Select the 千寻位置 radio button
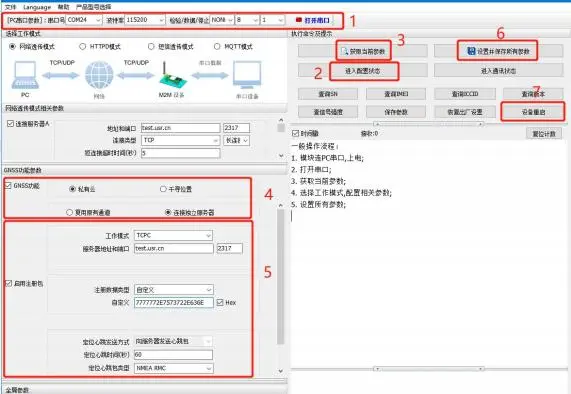The image size is (571, 394). [x=163, y=189]
